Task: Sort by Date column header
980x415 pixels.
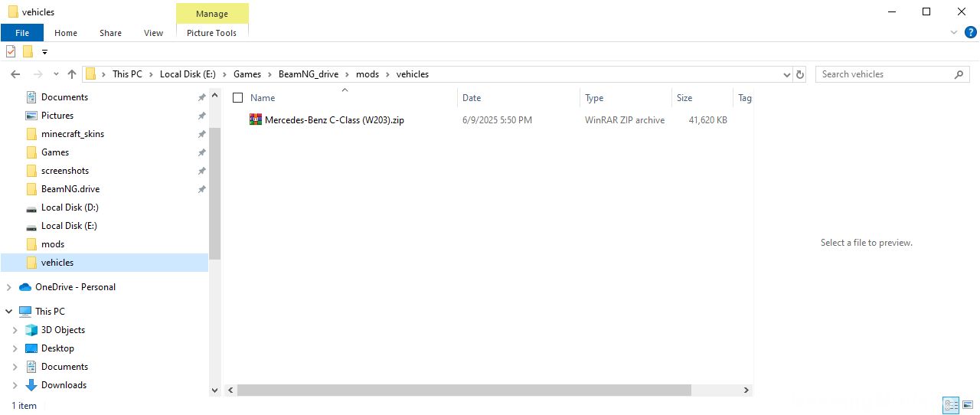Action: (x=472, y=98)
